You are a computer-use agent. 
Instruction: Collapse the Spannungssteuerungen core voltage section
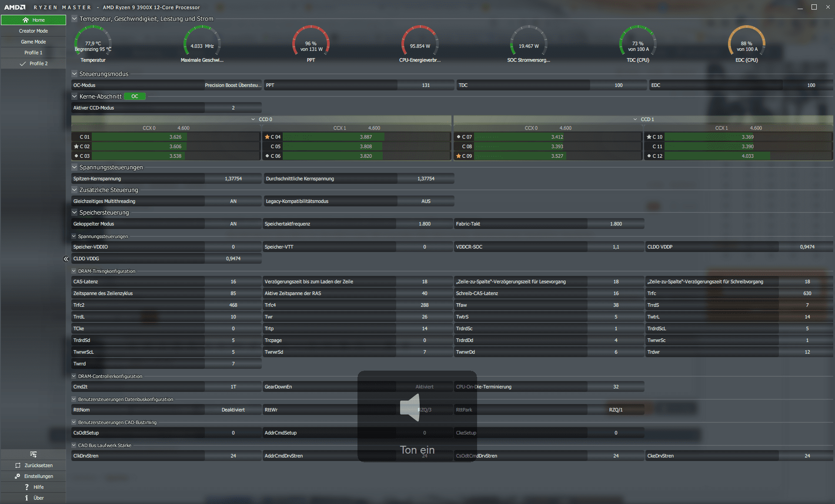(74, 167)
